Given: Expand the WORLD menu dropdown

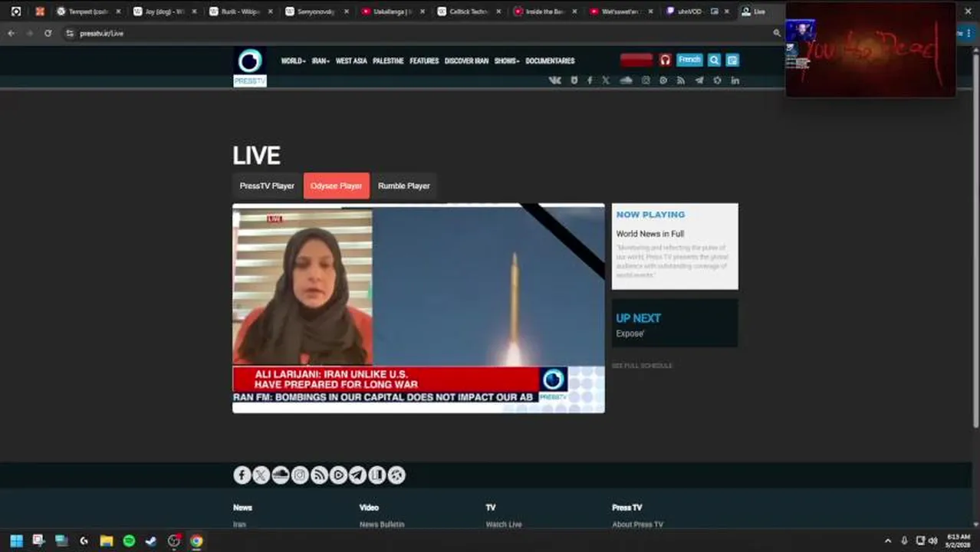Looking at the screenshot, I should click(293, 61).
